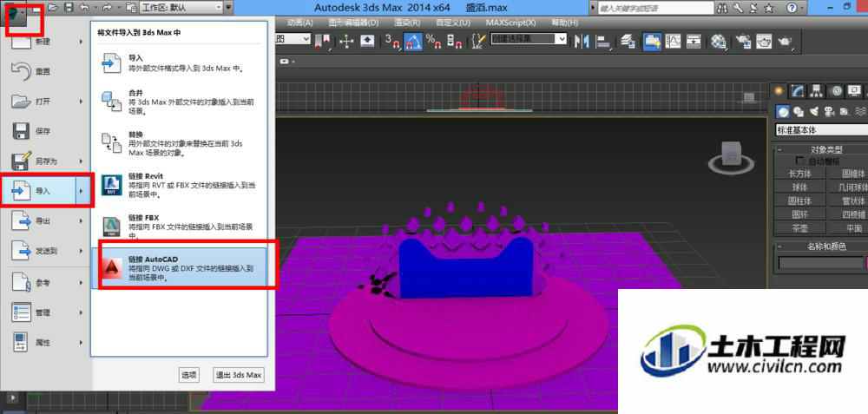868x414 pixels.
Task: Click the Redo arrow icon
Action: click(107, 7)
